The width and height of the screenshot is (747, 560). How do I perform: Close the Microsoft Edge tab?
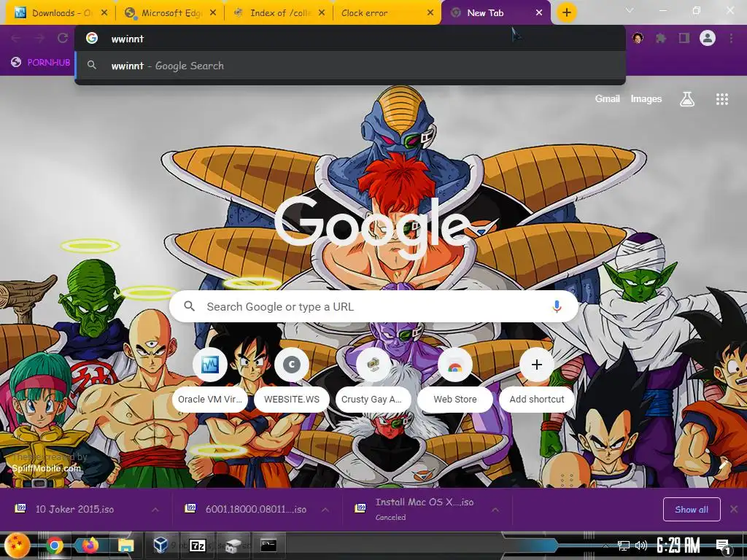(213, 13)
